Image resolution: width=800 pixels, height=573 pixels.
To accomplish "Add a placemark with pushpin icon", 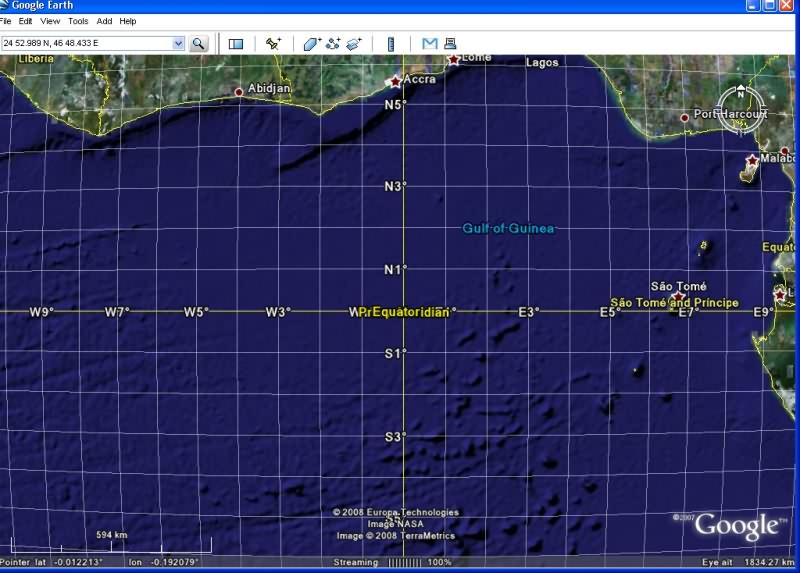I will (273, 43).
